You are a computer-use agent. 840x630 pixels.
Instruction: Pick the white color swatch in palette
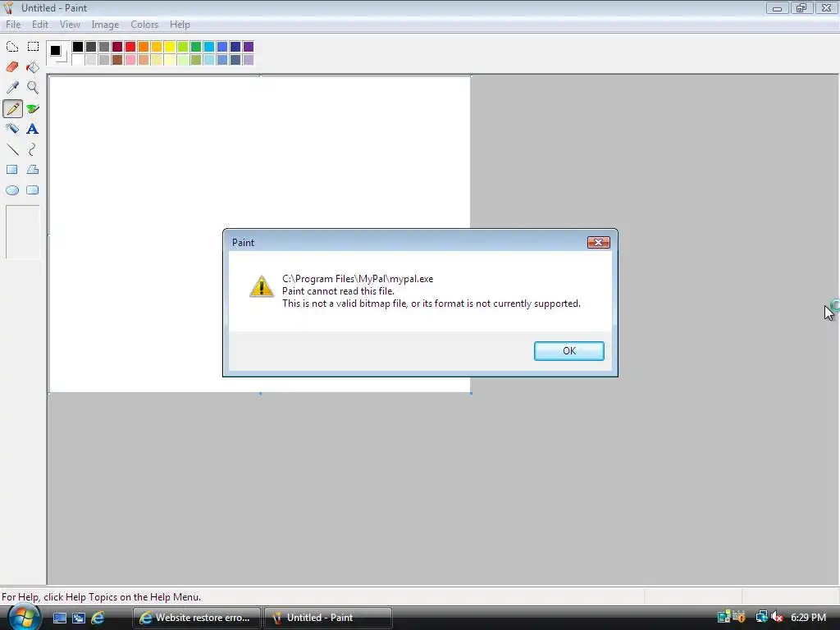(78, 60)
